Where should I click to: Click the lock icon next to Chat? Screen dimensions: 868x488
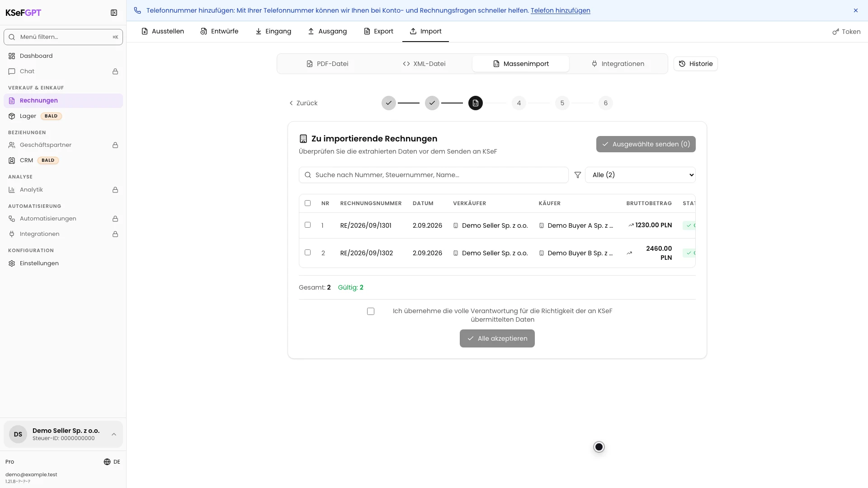115,71
